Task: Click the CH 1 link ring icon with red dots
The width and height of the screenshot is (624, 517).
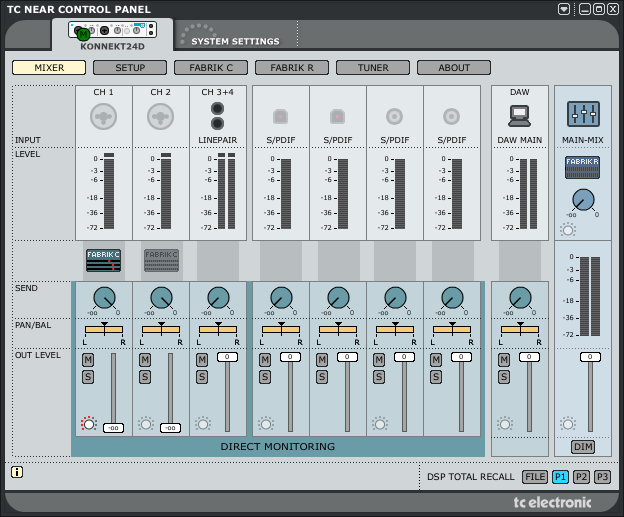Action: [88, 424]
